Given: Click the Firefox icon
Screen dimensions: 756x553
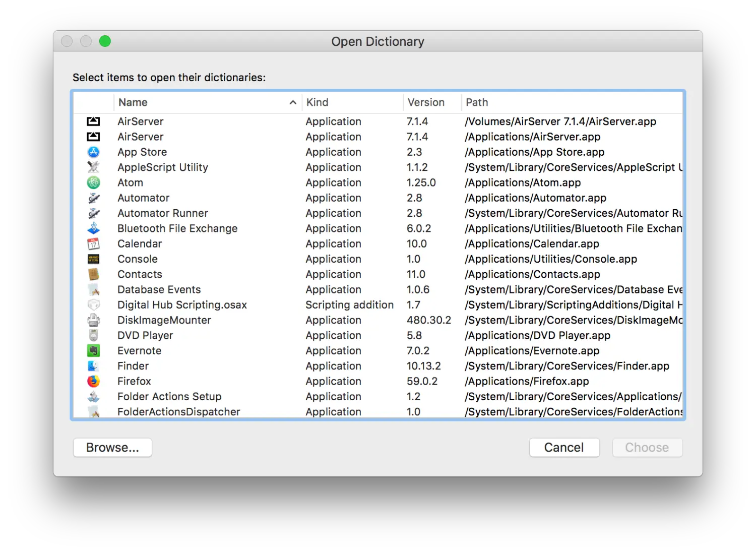Looking at the screenshot, I should point(93,381).
